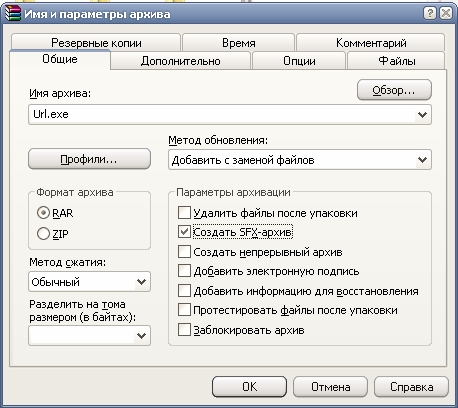Image resolution: width=458 pixels, height=408 pixels.
Task: Select ZIP archive format
Action: click(43, 234)
